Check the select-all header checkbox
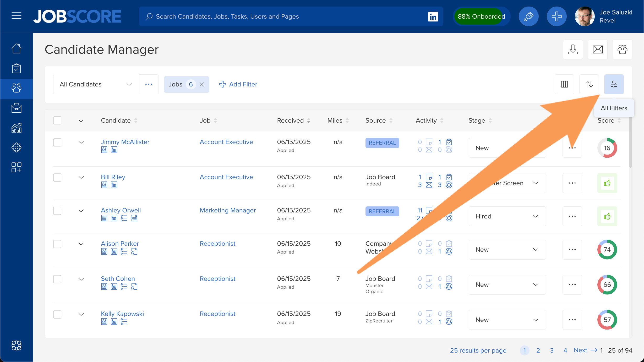The image size is (644, 362). (x=57, y=120)
